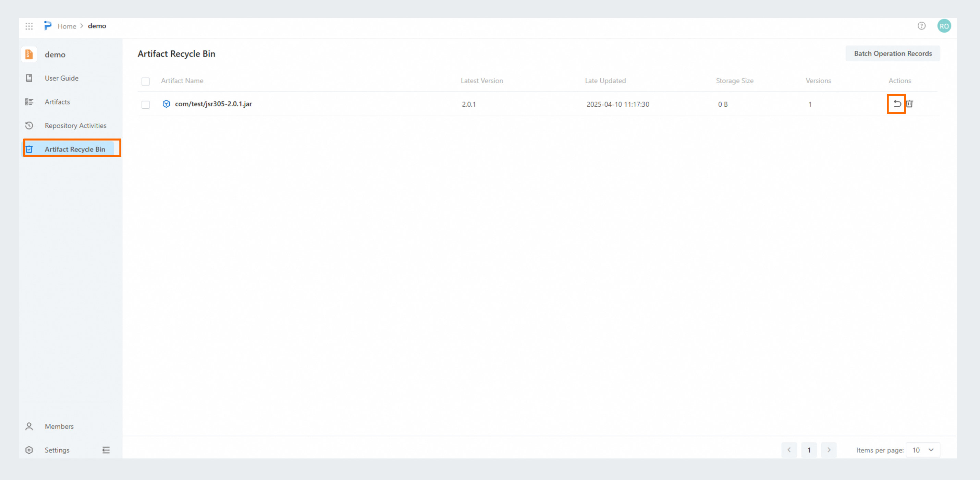Click the orange demo repository icon
The width and height of the screenshot is (980, 480).
coord(29,55)
